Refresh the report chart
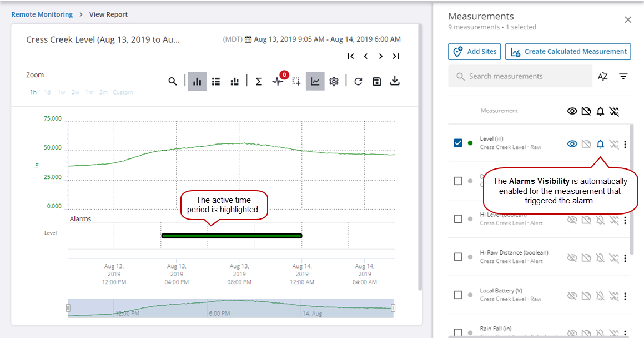644x338 pixels. [x=358, y=82]
